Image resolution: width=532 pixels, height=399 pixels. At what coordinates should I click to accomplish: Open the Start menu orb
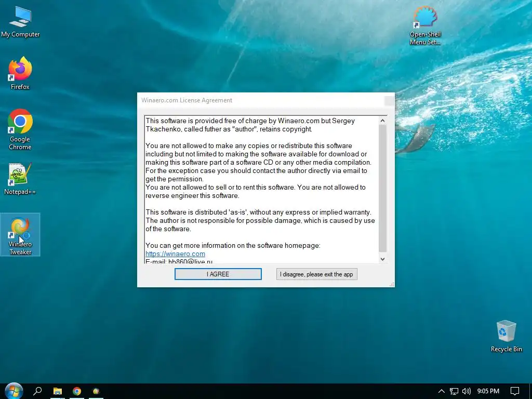click(x=14, y=391)
